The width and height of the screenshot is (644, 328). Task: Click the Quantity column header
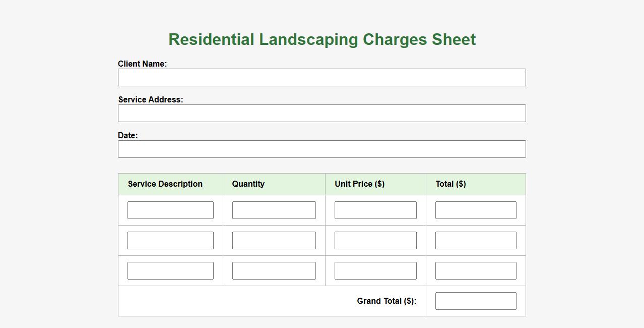(248, 184)
